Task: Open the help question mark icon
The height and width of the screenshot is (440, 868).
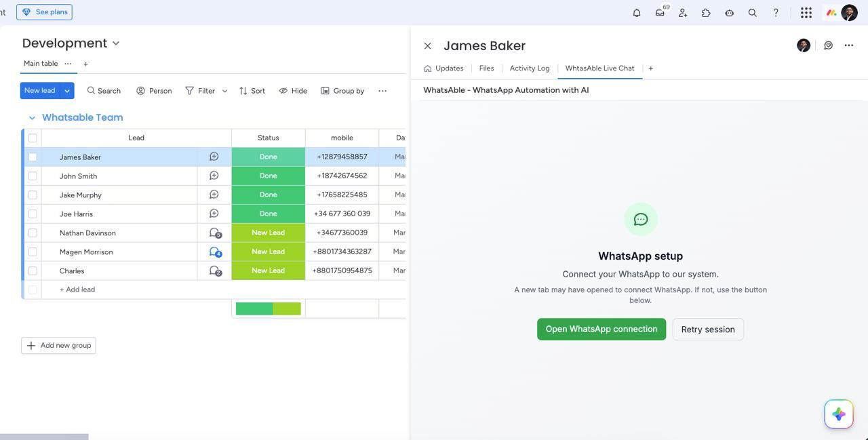Action: coord(776,12)
